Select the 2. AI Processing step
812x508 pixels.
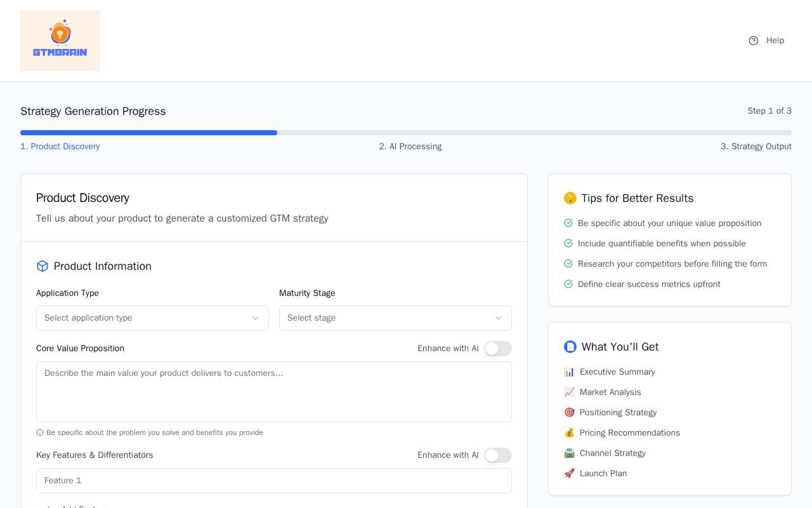(410, 147)
